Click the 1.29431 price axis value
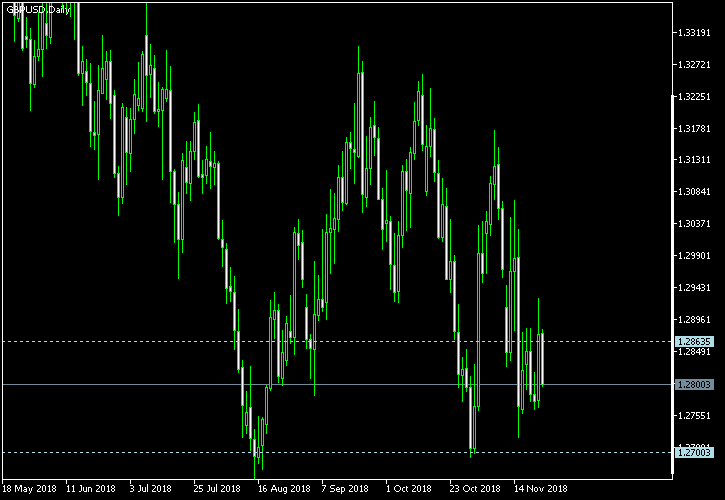The image size is (725, 500). click(x=694, y=288)
